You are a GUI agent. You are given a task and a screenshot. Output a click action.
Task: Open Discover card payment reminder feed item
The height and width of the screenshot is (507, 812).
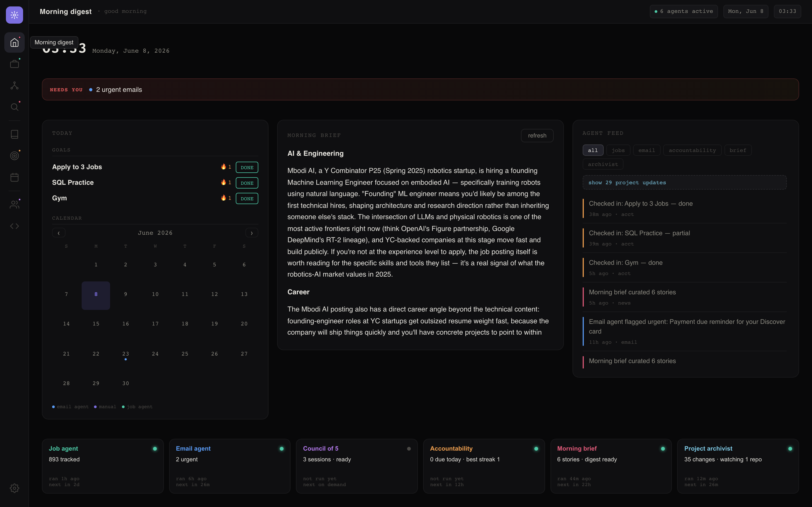pyautogui.click(x=684, y=331)
